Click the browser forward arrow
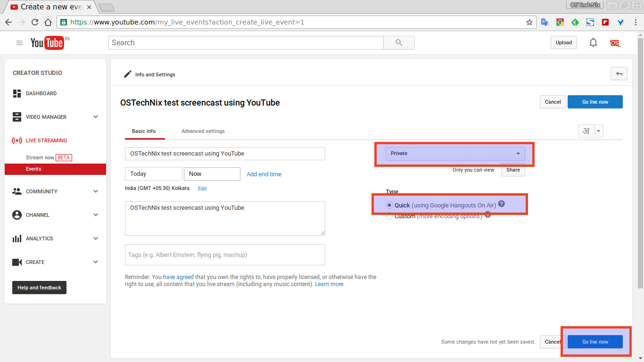Viewport: 644px width, 362px height. (x=22, y=22)
